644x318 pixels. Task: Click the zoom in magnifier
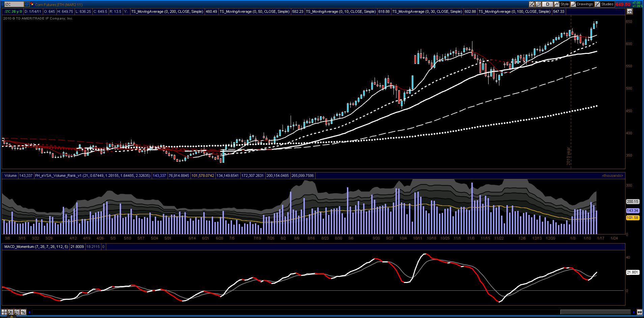point(11,312)
